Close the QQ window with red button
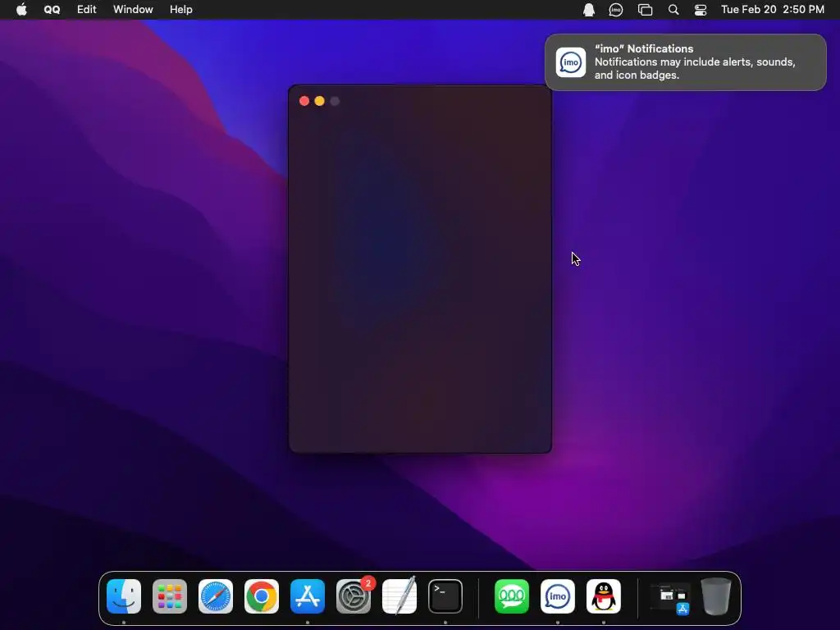Image resolution: width=840 pixels, height=630 pixels. [304, 101]
